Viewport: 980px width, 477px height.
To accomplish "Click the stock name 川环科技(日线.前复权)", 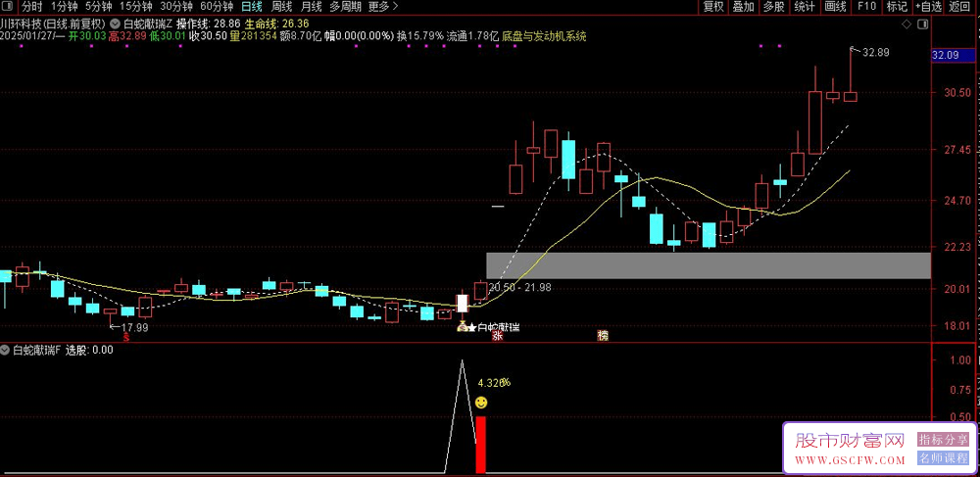I will tap(53, 24).
